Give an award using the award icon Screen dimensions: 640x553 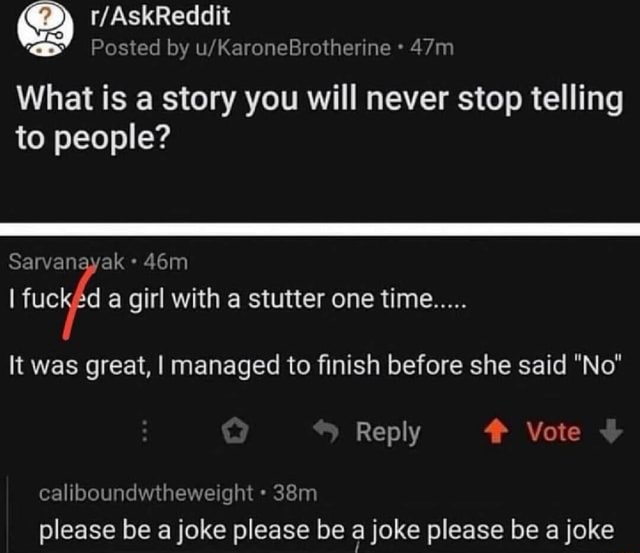coord(235,432)
